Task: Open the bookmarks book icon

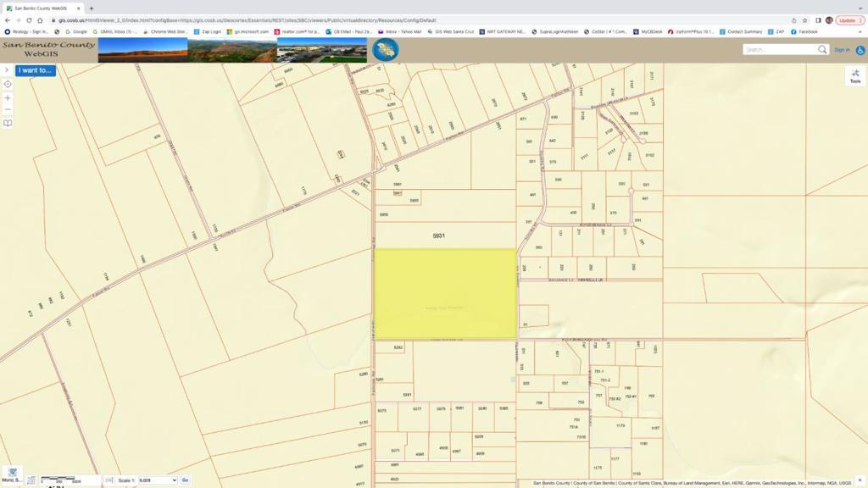Action: click(8, 123)
